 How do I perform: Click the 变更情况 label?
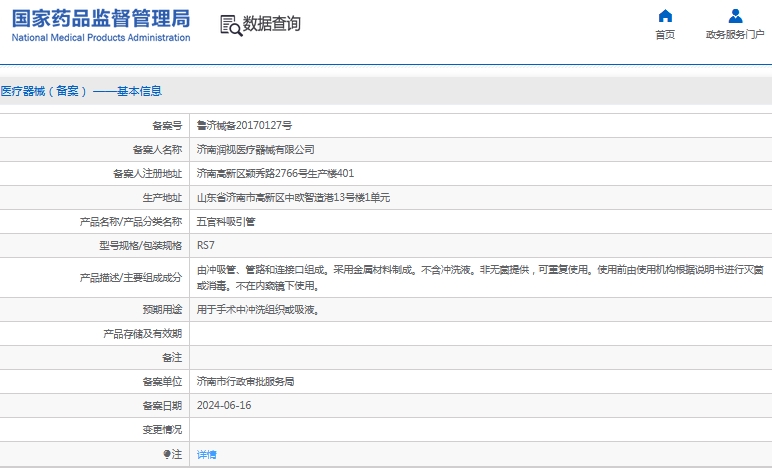point(162,430)
